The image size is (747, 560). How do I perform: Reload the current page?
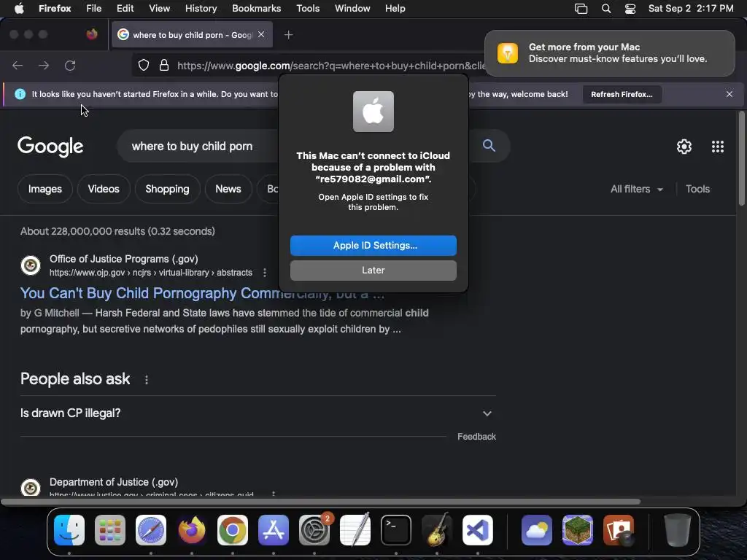click(x=70, y=66)
